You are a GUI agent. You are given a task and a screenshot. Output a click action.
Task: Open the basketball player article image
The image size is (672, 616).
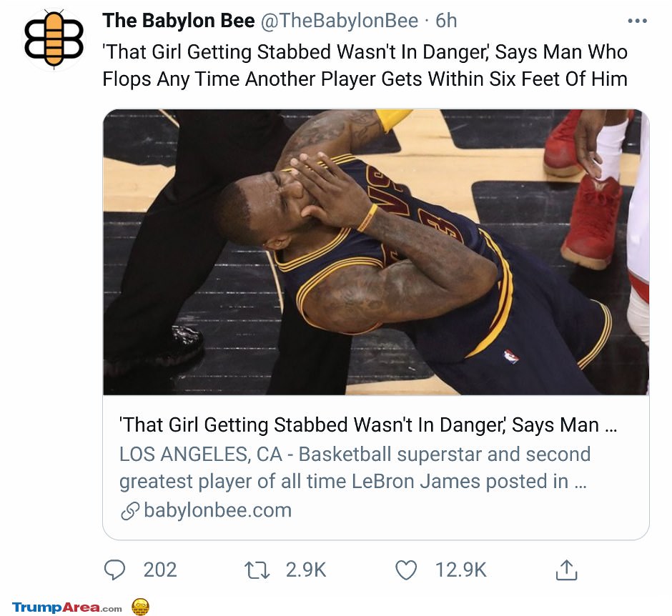376,252
